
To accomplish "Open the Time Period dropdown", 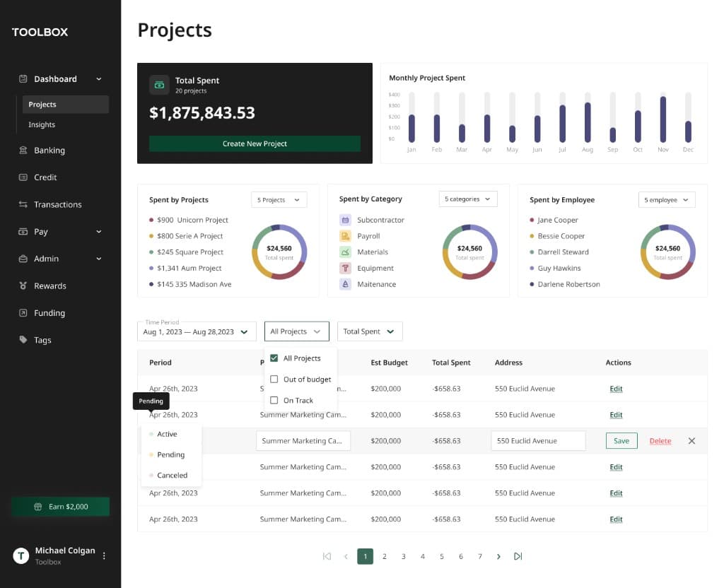I will (196, 331).
